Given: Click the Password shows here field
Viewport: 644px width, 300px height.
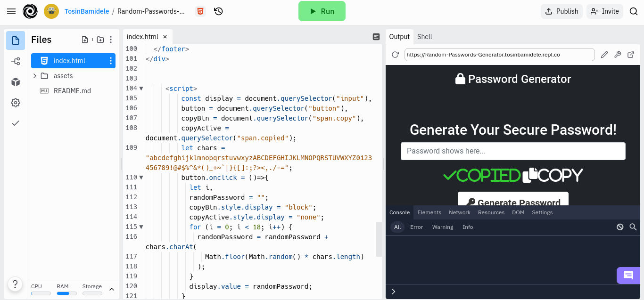Looking at the screenshot, I should coord(513,151).
